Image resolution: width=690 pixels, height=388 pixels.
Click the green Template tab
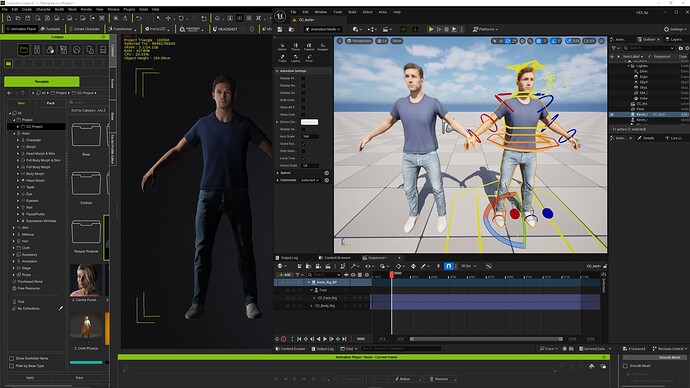click(x=42, y=81)
